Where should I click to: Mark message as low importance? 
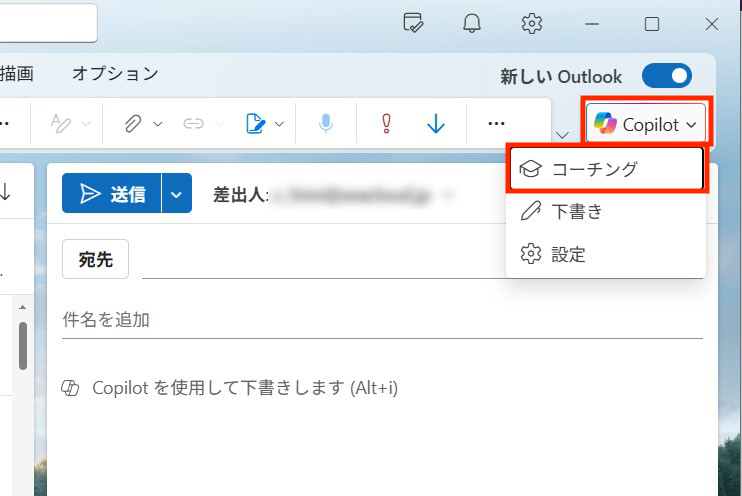point(435,124)
